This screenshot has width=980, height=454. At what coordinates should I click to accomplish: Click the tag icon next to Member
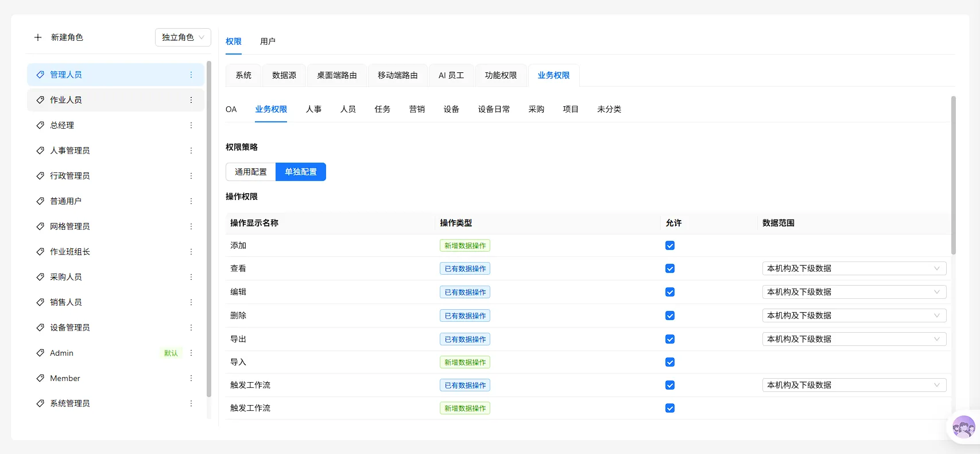pyautogui.click(x=40, y=378)
